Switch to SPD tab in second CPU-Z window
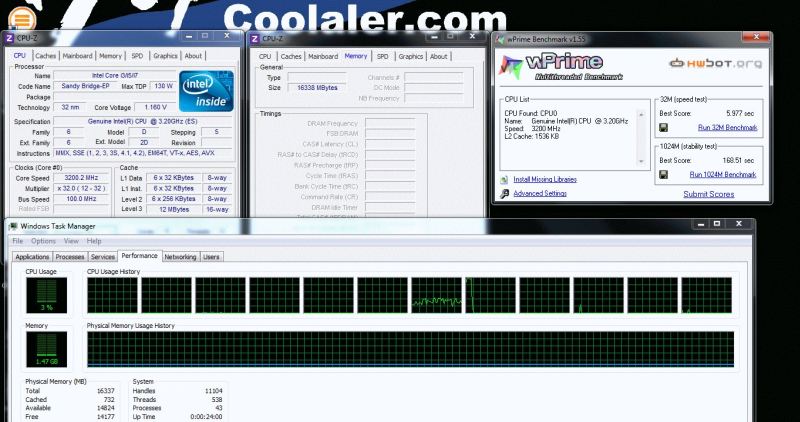 [383, 56]
